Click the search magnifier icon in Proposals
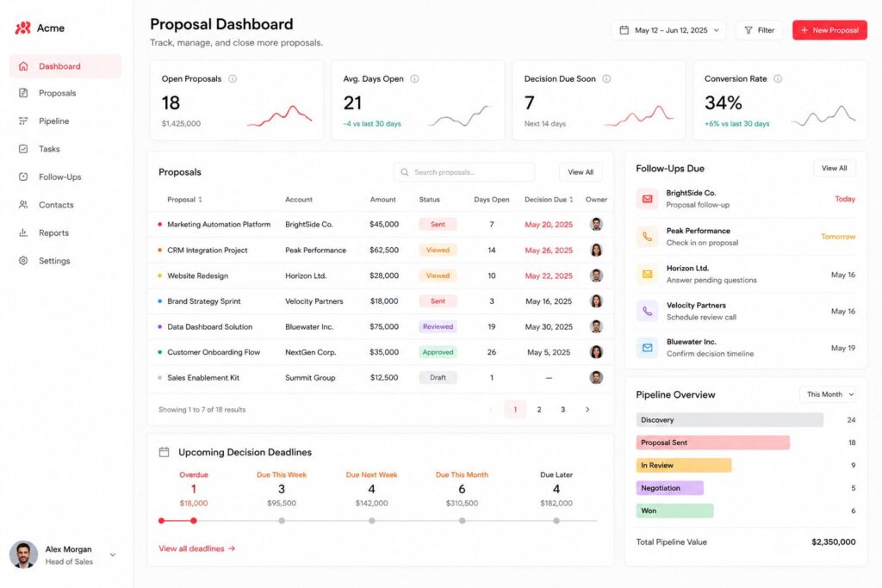 (405, 172)
